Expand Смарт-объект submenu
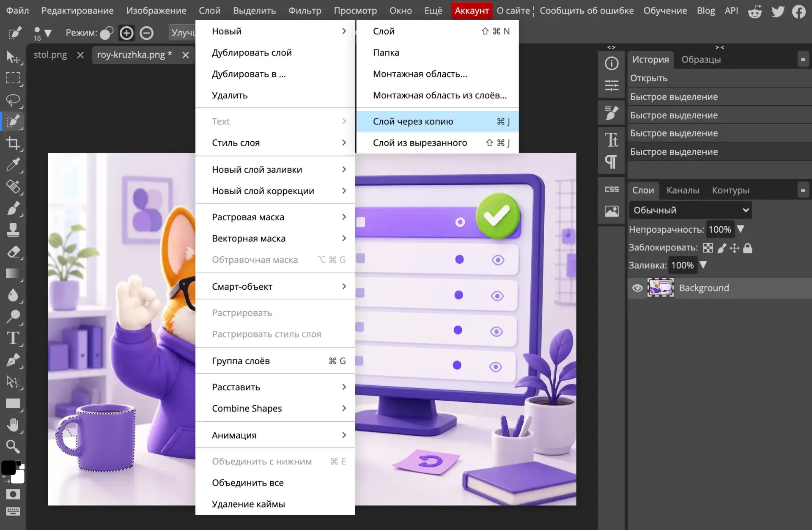The image size is (812, 530). click(x=275, y=287)
